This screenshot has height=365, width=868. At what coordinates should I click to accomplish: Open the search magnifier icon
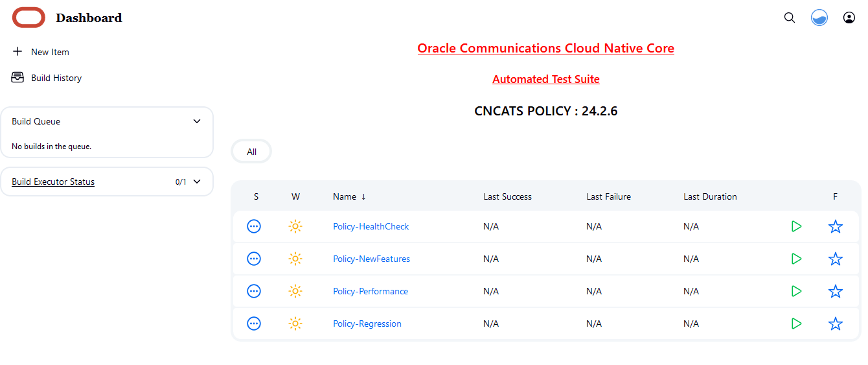click(x=790, y=18)
